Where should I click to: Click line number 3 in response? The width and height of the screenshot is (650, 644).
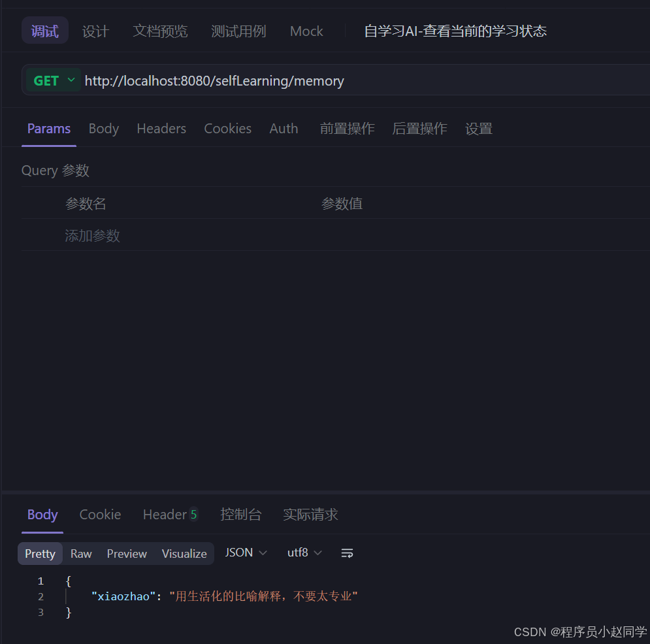(x=41, y=612)
